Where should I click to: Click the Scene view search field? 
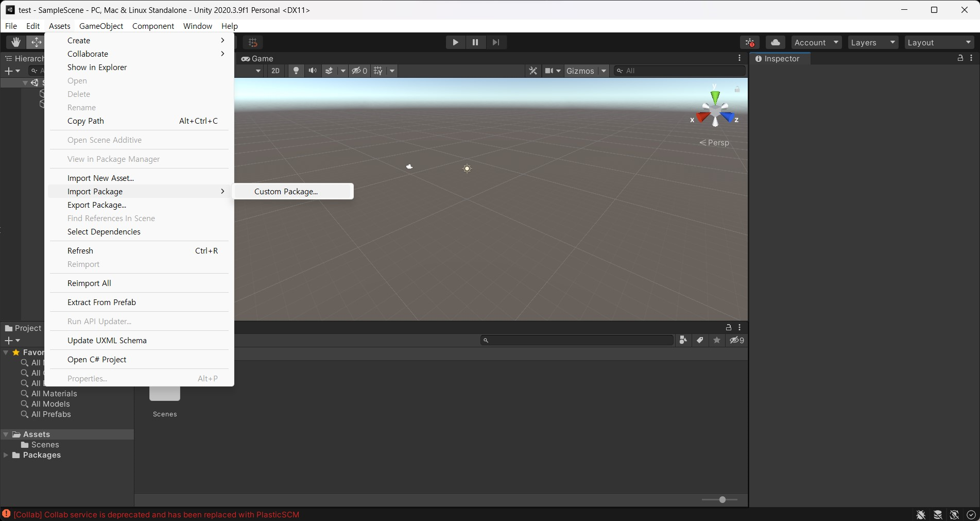point(680,71)
